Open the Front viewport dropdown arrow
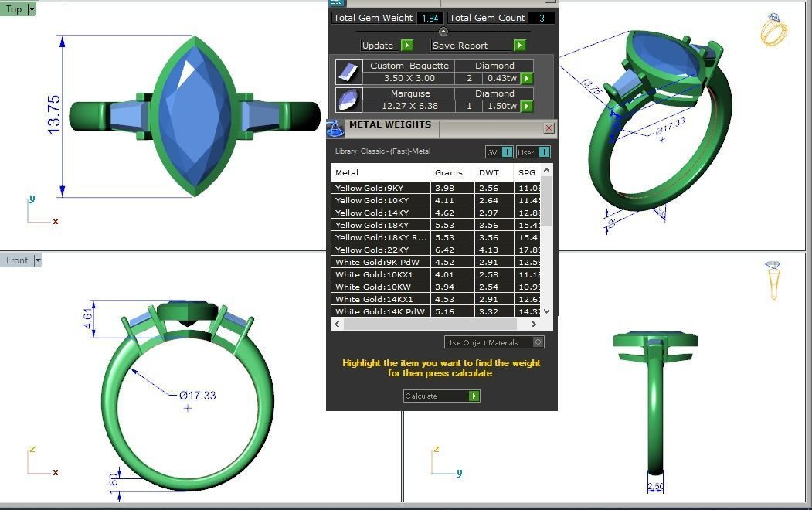812x510 pixels. click(x=38, y=260)
